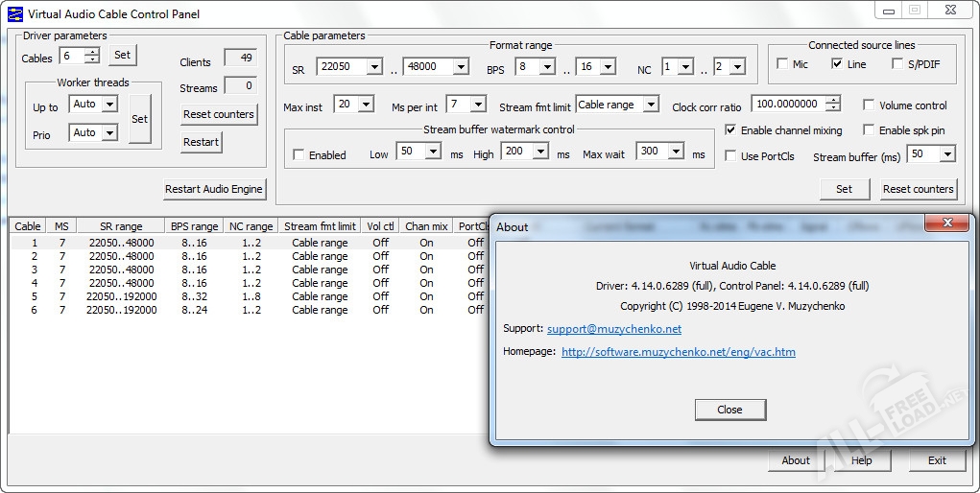
Task: Increment the Clock corr ratio spinner
Action: click(833, 100)
